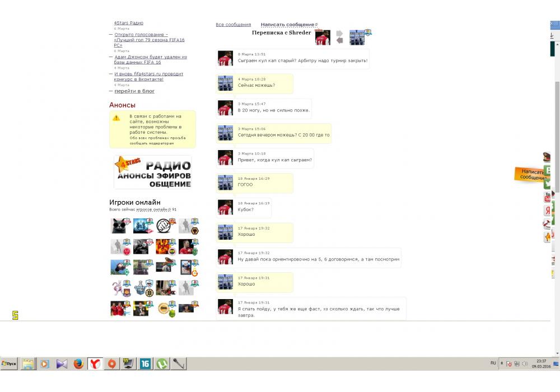Open the flames player avatar
Screen dimensions: 560x392
[x=163, y=247]
